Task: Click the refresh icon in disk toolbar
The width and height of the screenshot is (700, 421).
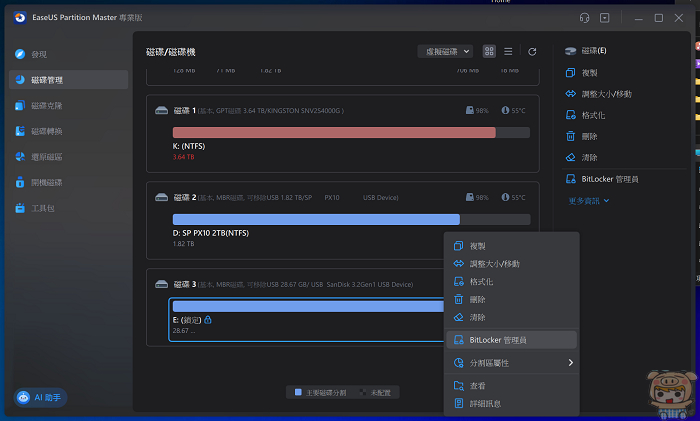Action: click(x=532, y=51)
